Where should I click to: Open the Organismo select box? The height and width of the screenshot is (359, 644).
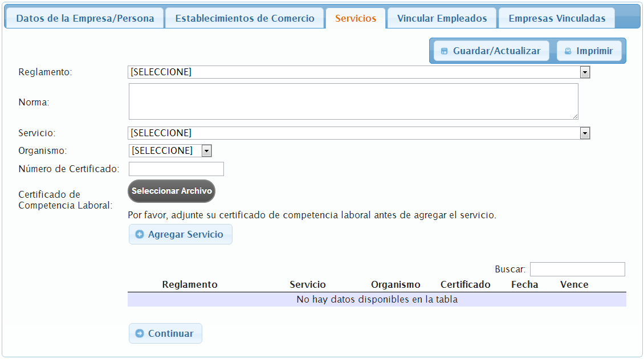[x=170, y=151]
